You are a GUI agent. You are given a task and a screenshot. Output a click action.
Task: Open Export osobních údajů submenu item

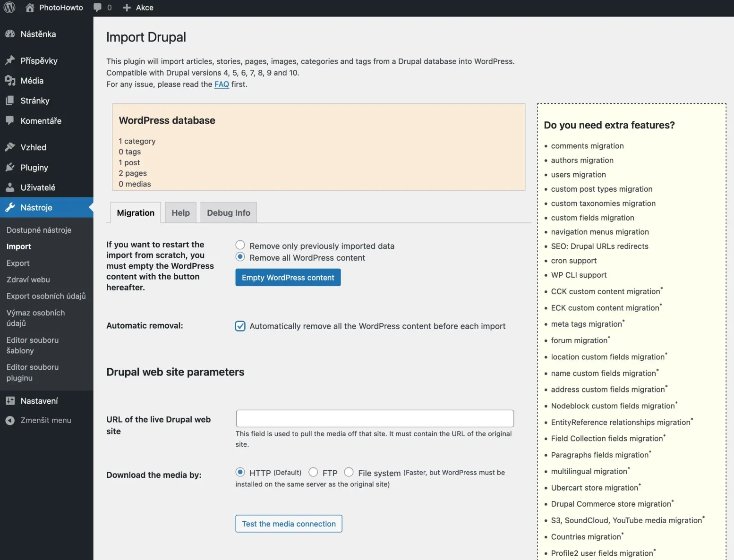point(46,296)
